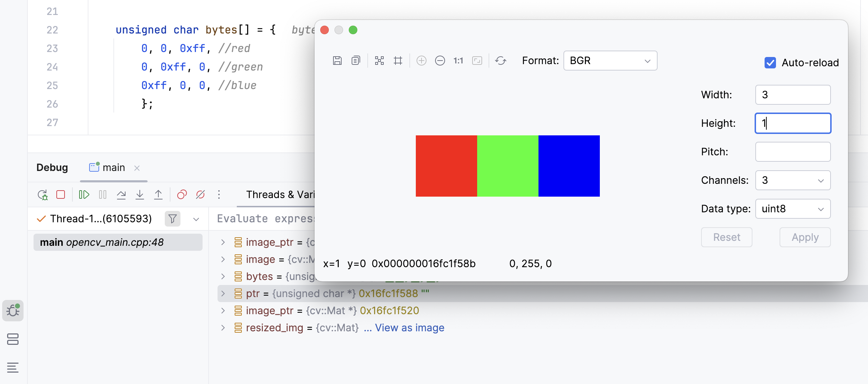Mute all breakpoints

coord(200,195)
